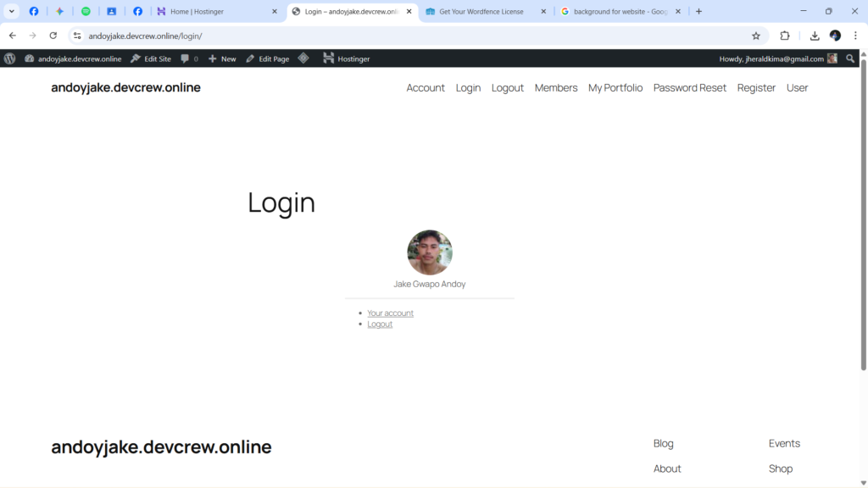Open 'My Portfolio' in the navigation menu
Screen dimensions: 868x488
coord(615,88)
